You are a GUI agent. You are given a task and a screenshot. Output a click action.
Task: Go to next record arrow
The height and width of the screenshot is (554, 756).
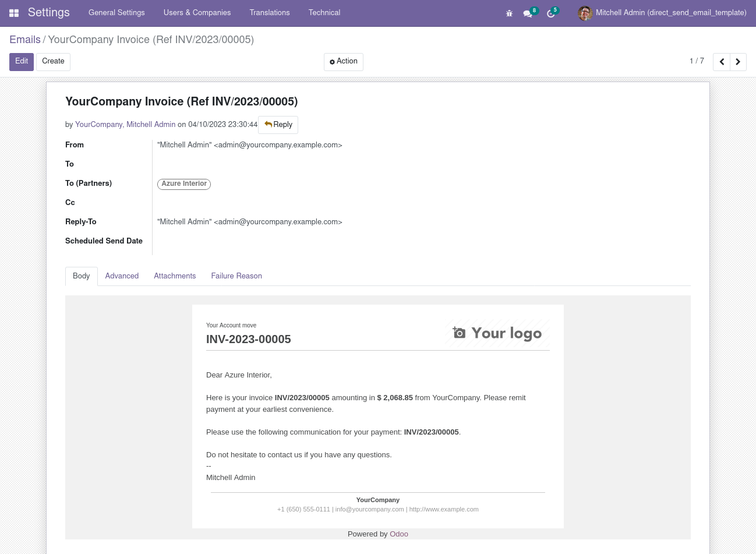738,62
